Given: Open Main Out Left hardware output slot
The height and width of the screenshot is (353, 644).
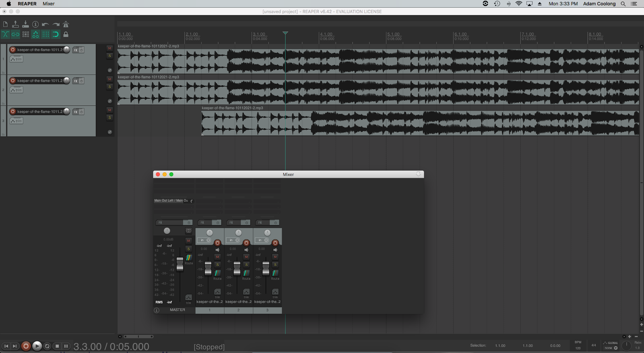Looking at the screenshot, I should coord(171,200).
